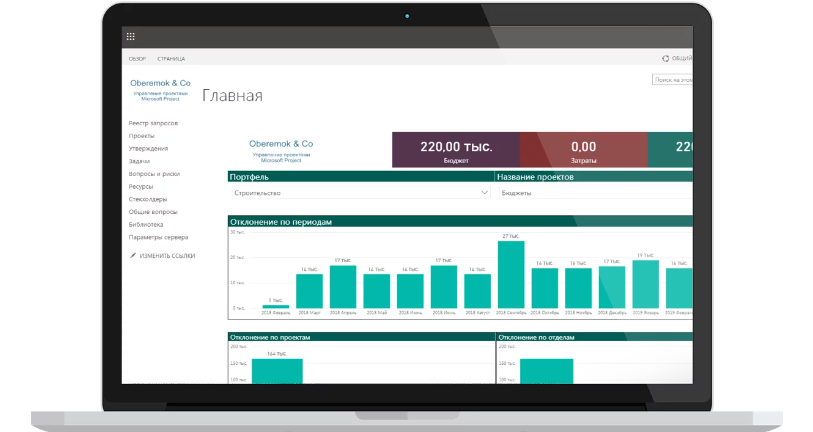The width and height of the screenshot is (813, 432).
Task: Select the 2018 Декабрь bar
Action: (612, 288)
